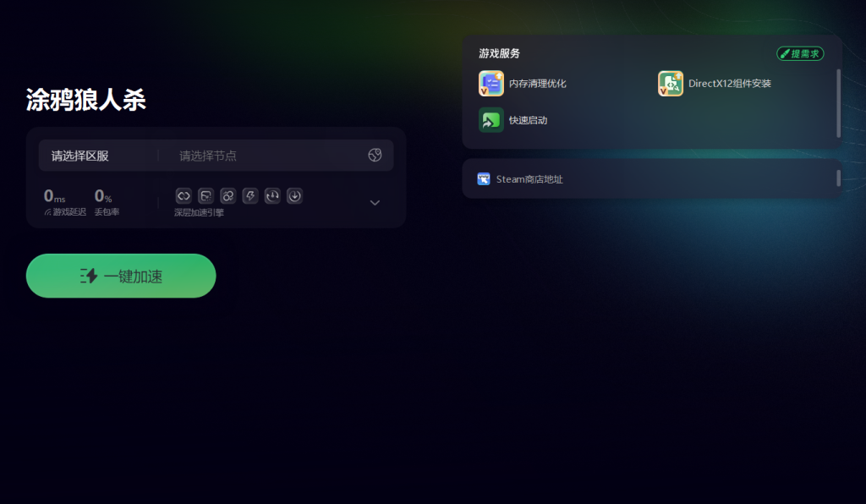
Task: Click the Steam商店地址 panel scrollbar
Action: (838, 178)
